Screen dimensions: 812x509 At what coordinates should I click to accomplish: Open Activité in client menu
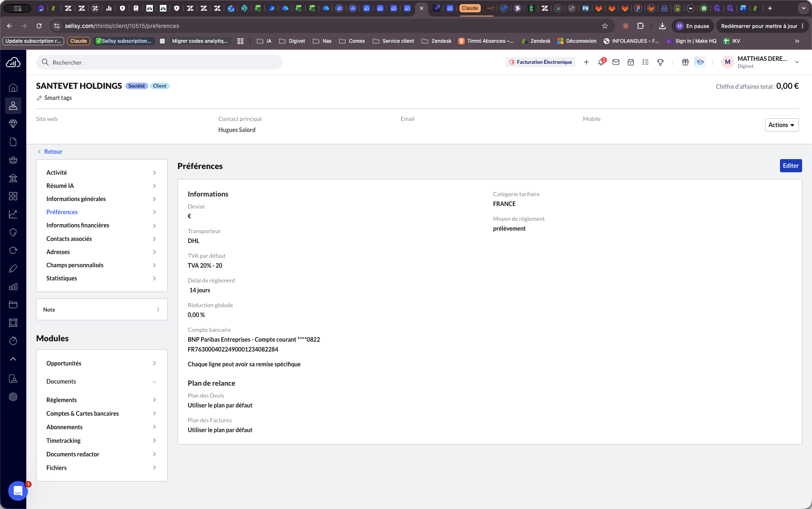tap(101, 173)
